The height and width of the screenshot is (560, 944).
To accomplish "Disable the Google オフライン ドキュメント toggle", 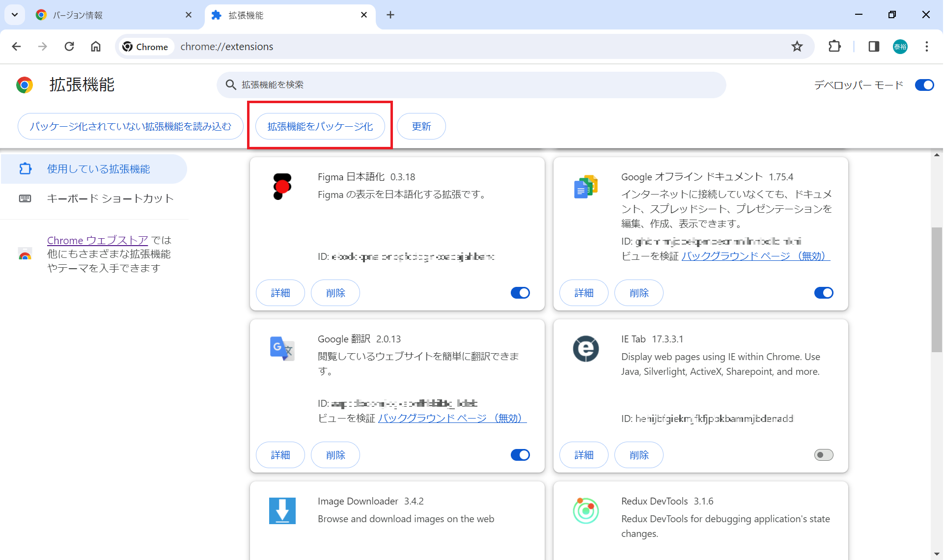I will tap(824, 293).
